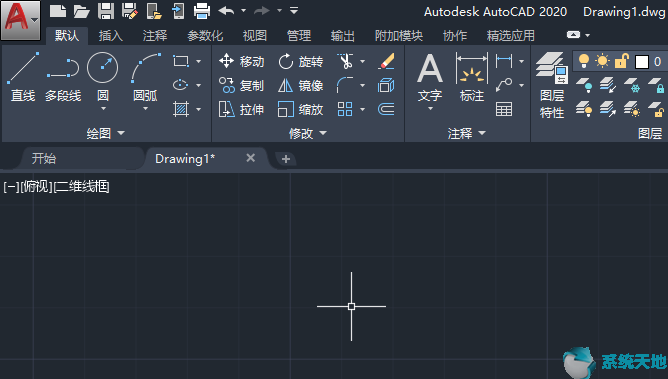Click the Fillet tool icon
Viewport: 668px width, 379px height.
(345, 85)
